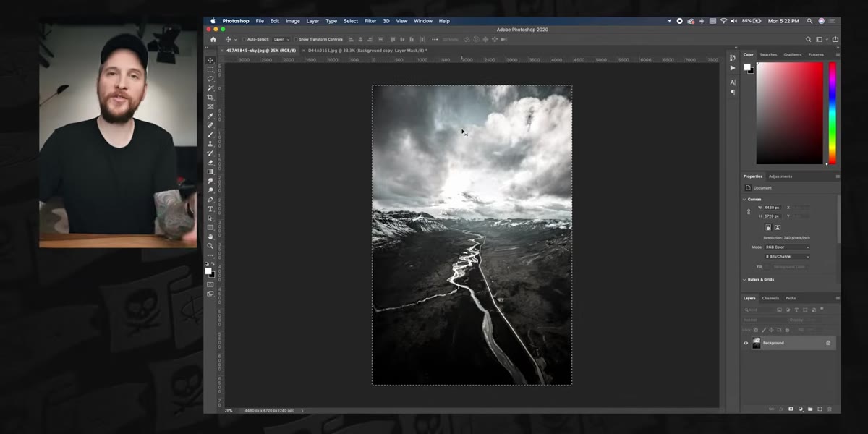The width and height of the screenshot is (868, 434).
Task: Toggle the canvas width-height link icon
Action: coord(749,212)
